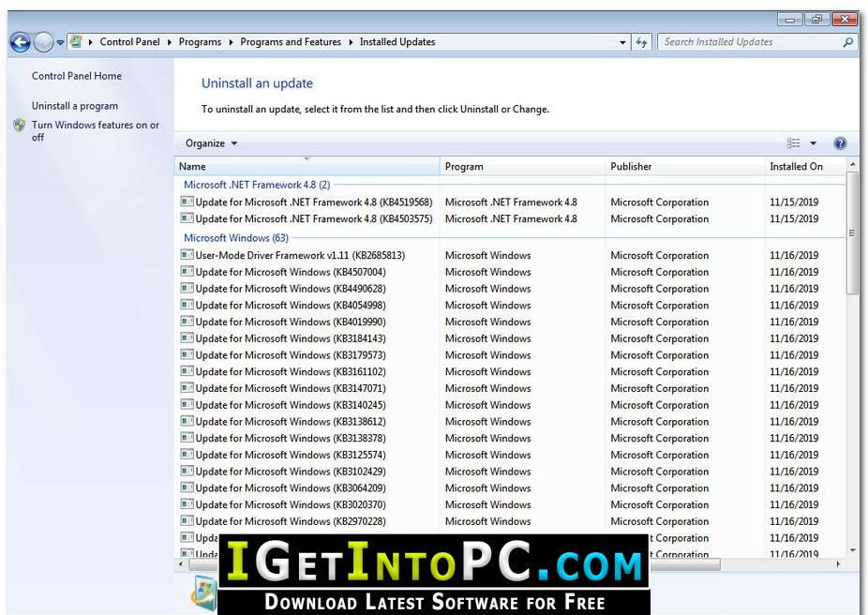Click the change view icon
868x615 pixels.
(794, 143)
